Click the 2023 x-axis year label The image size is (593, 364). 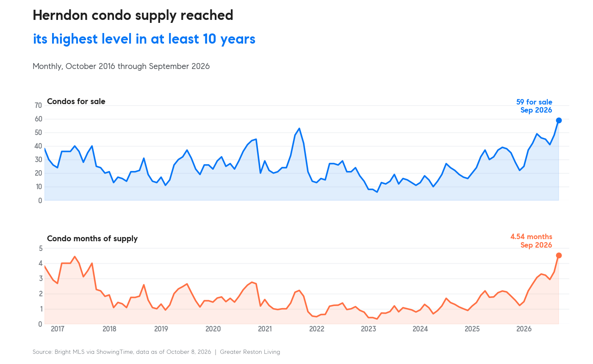pos(368,329)
